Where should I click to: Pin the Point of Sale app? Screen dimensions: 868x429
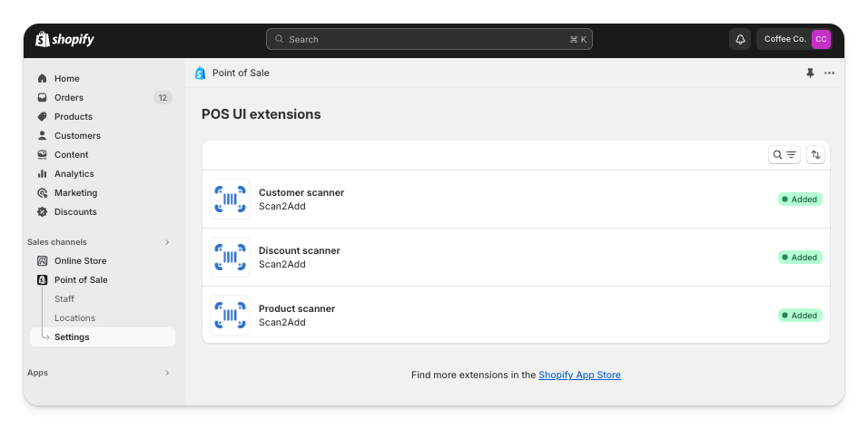[x=810, y=73]
